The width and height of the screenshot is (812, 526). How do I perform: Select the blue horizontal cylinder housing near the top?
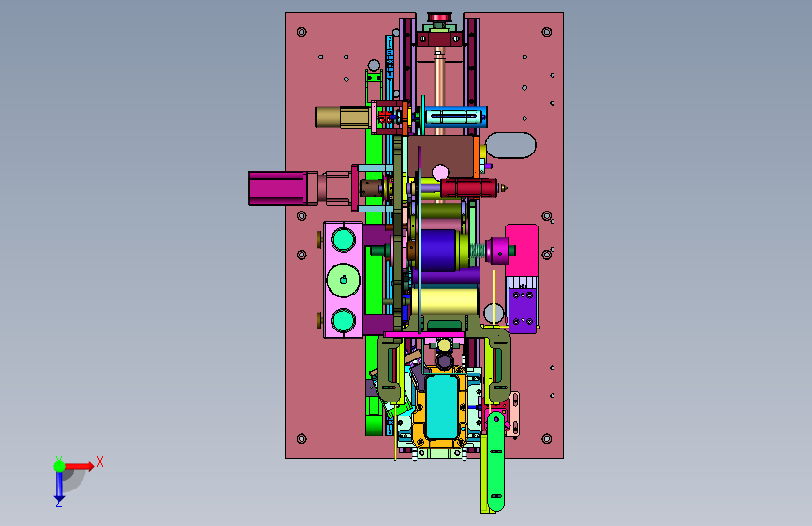click(455, 117)
